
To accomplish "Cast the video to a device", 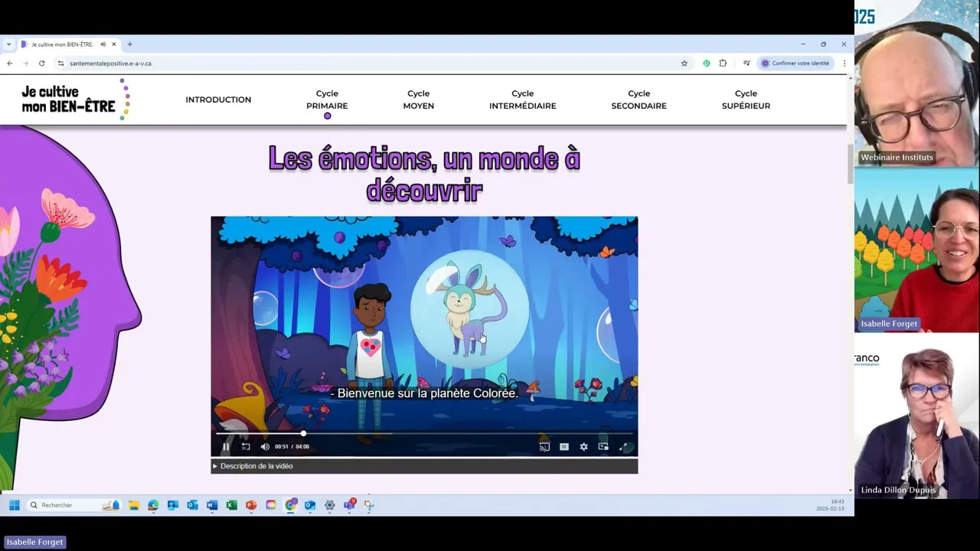I will [x=544, y=447].
